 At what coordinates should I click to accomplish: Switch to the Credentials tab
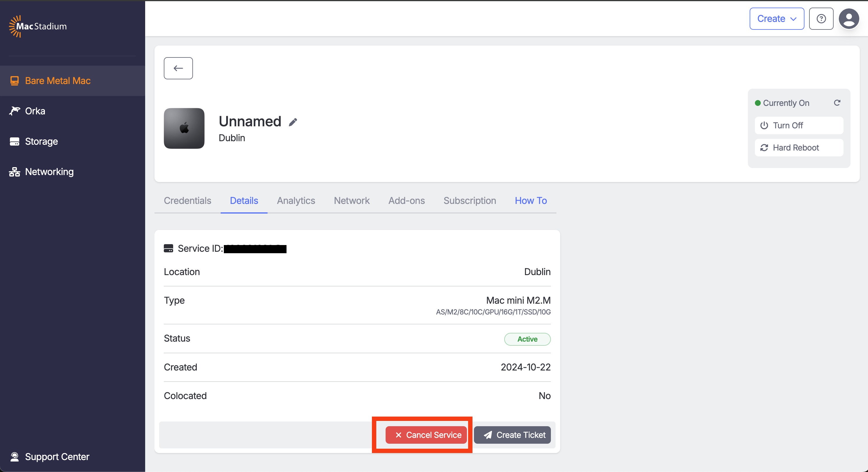click(x=187, y=201)
